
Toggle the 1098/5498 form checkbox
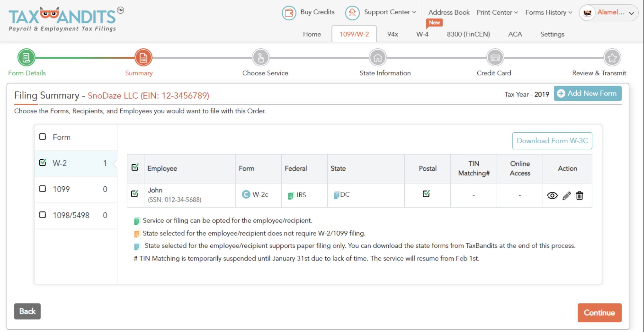click(x=42, y=215)
